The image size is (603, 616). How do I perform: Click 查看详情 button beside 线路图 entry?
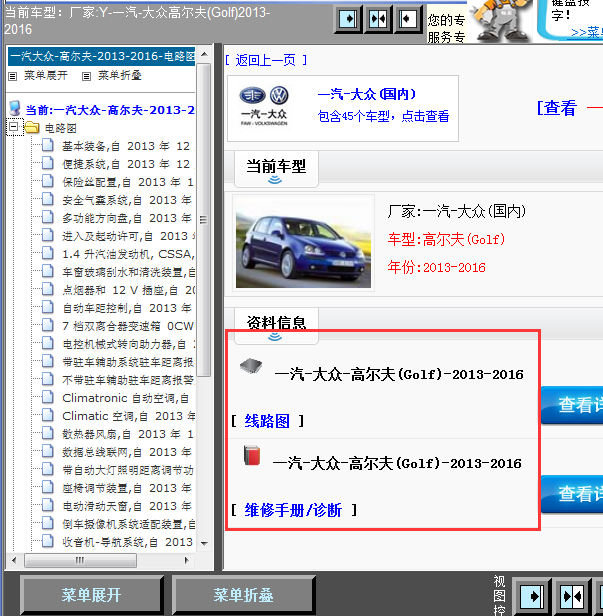[572, 405]
